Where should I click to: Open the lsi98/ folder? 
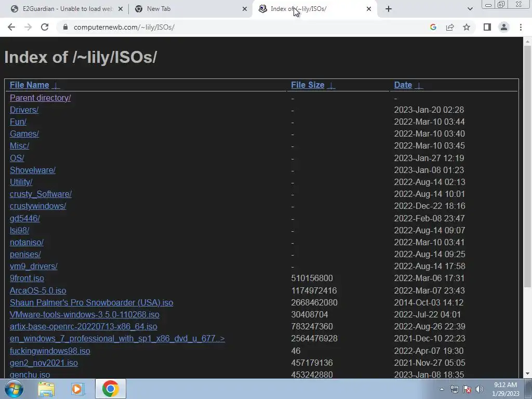(x=19, y=230)
